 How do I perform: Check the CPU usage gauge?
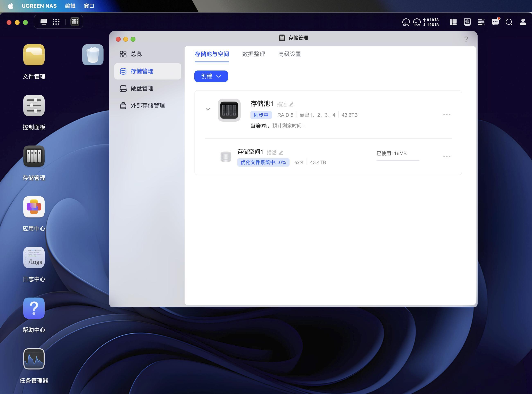coord(406,22)
